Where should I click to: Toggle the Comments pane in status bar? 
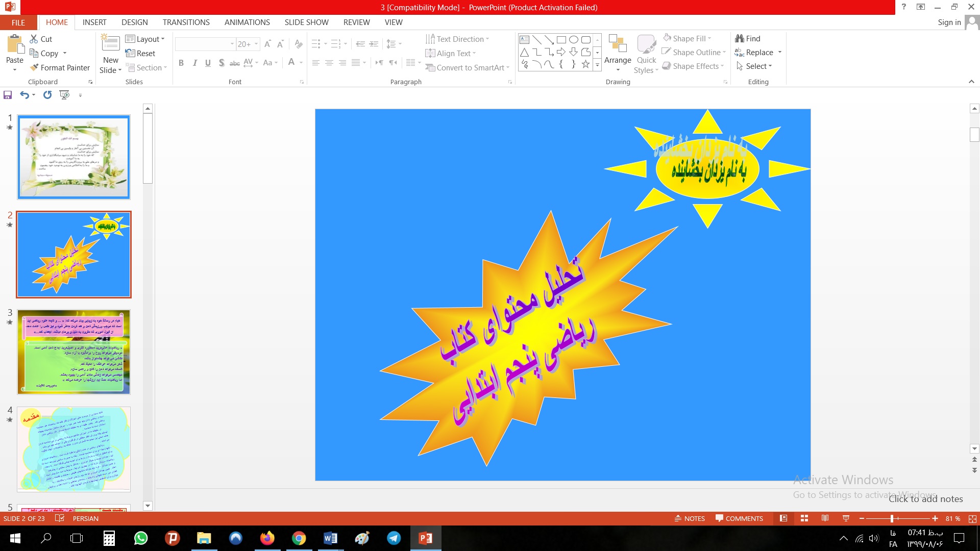pyautogui.click(x=739, y=518)
